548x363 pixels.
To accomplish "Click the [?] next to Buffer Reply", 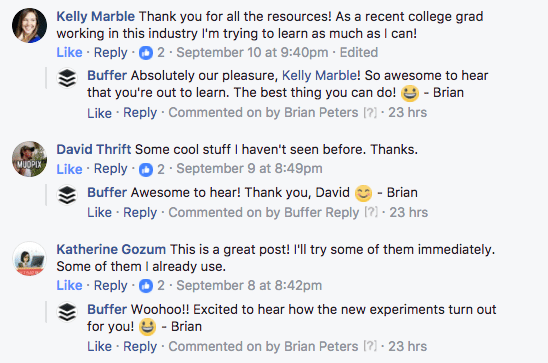I will (371, 212).
